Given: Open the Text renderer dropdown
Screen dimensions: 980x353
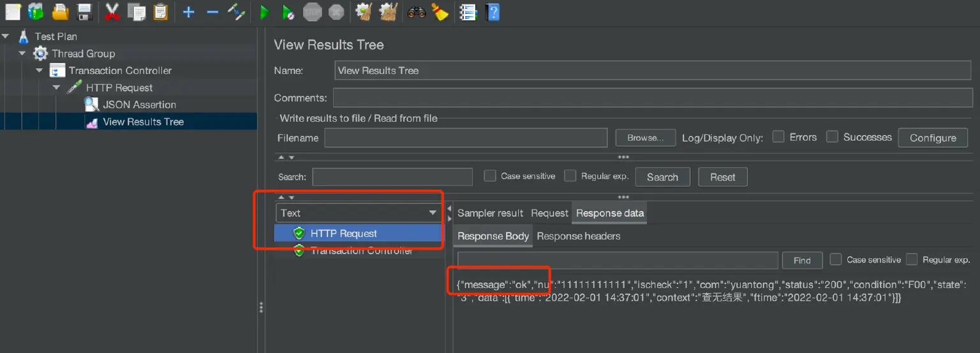Looking at the screenshot, I should tap(359, 213).
